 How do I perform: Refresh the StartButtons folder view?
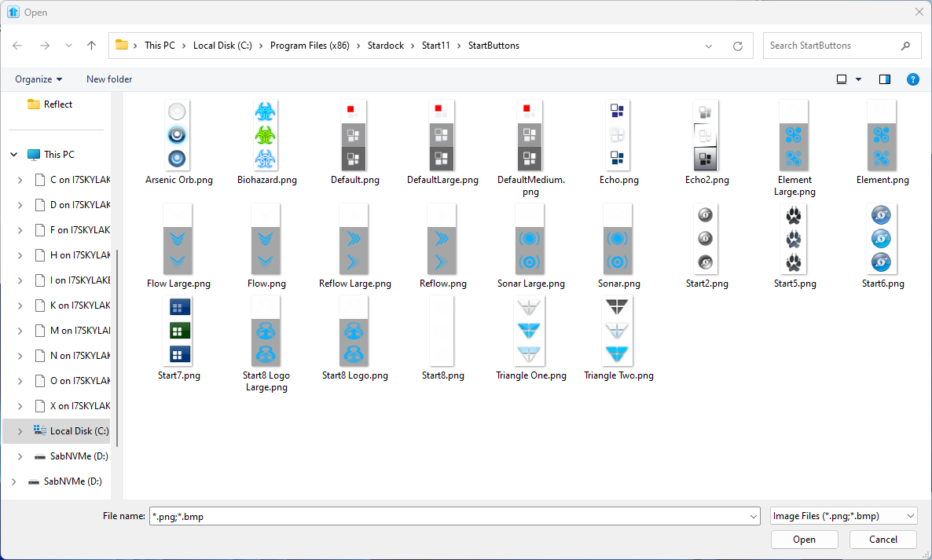[x=737, y=46]
